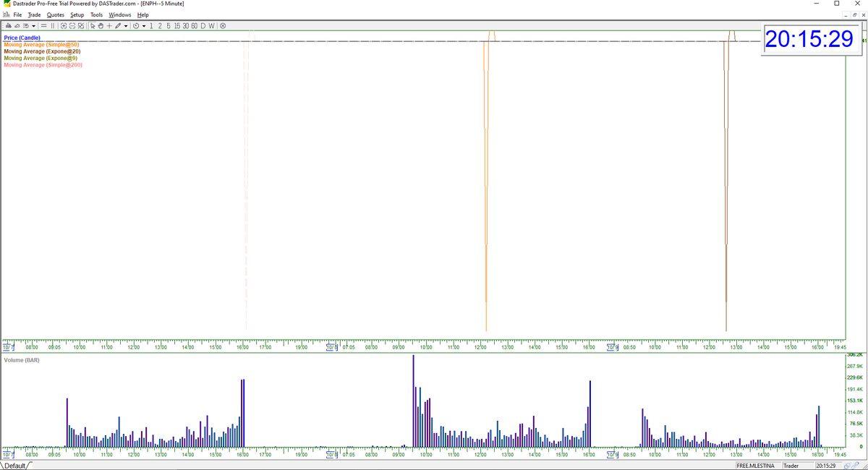The height and width of the screenshot is (470, 868).
Task: Switch chart to Daily (D) timeframe
Action: point(203,26)
